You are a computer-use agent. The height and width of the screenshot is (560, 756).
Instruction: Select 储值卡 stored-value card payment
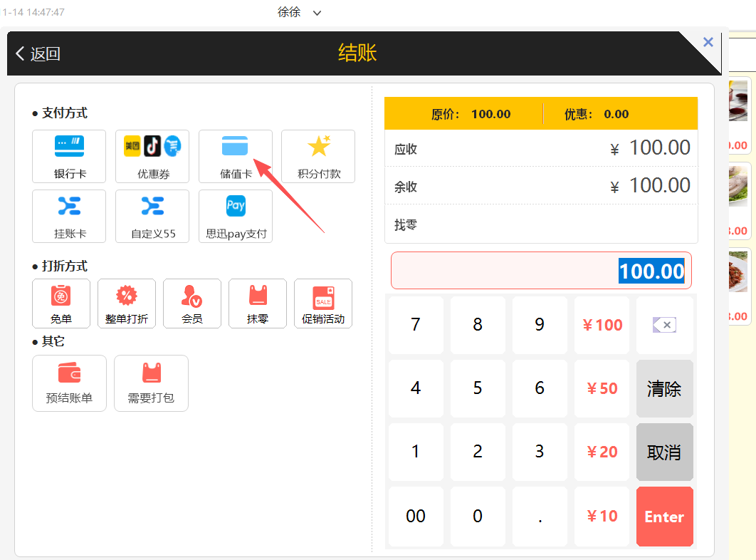[x=235, y=156]
